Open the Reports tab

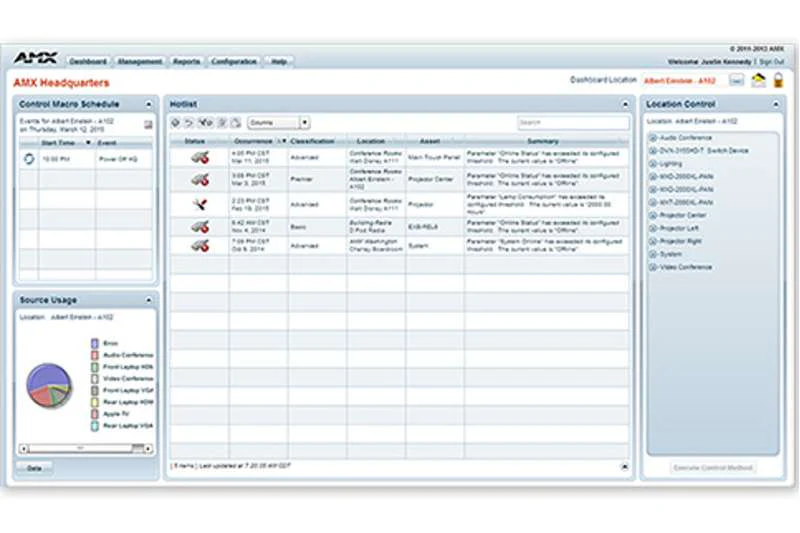[186, 62]
